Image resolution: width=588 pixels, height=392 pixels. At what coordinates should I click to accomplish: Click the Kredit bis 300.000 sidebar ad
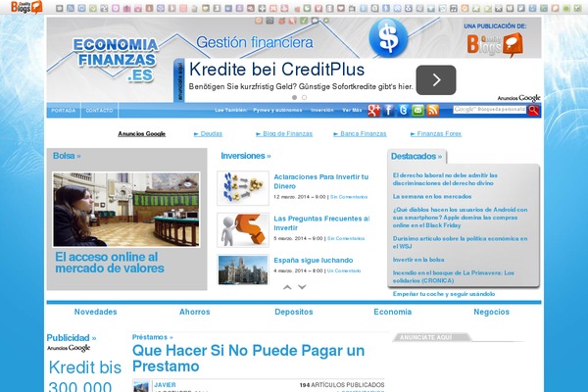pyautogui.click(x=84, y=375)
